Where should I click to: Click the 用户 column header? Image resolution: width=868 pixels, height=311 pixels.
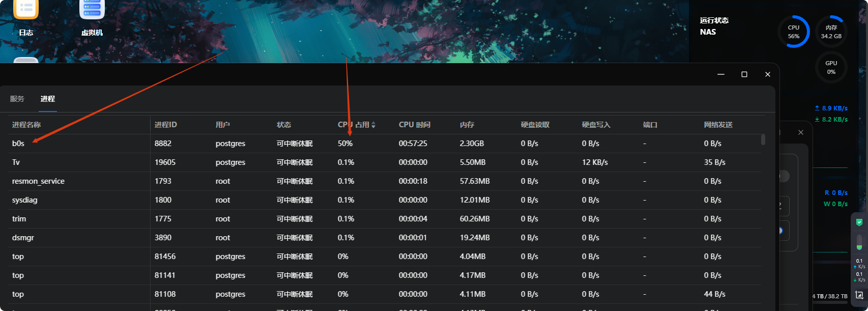[223, 125]
